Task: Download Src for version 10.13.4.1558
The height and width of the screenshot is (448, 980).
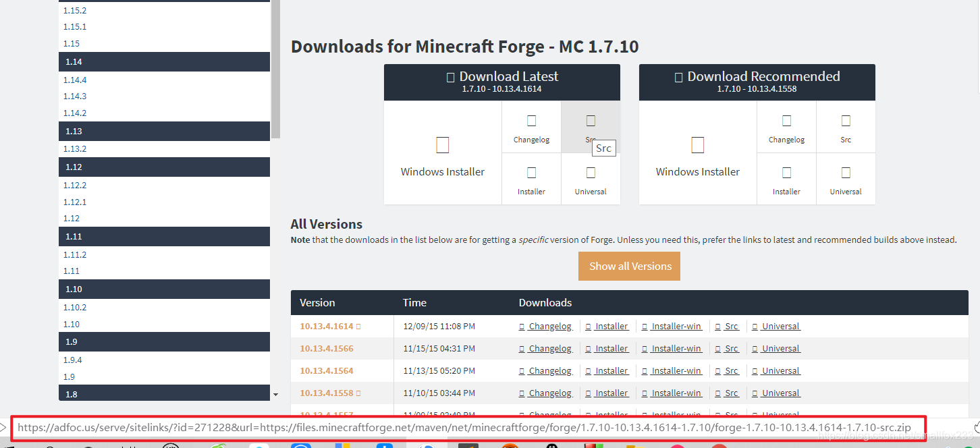Action: coord(727,393)
